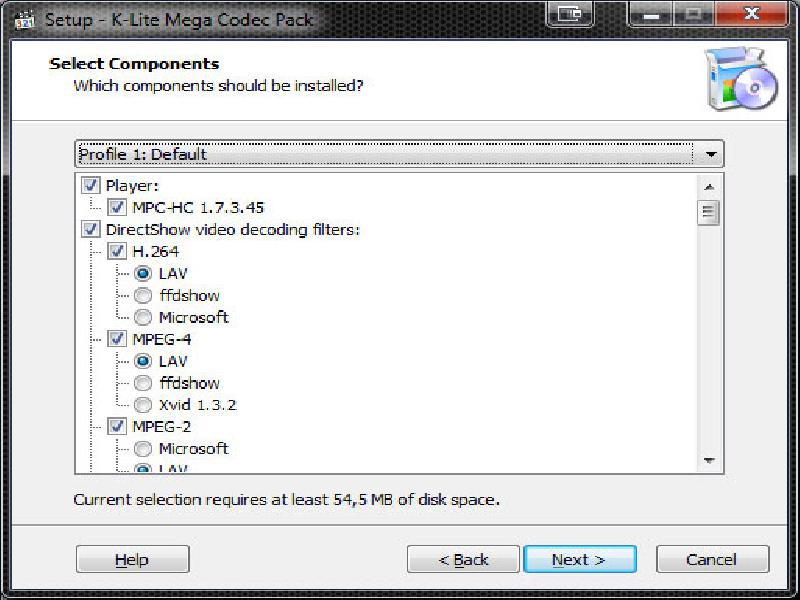Minimize the setup window

click(x=651, y=14)
